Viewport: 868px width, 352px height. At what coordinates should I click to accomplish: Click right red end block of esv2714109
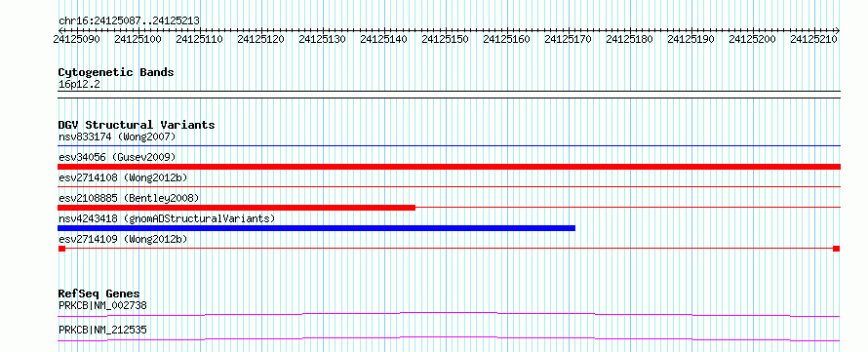tap(836, 249)
